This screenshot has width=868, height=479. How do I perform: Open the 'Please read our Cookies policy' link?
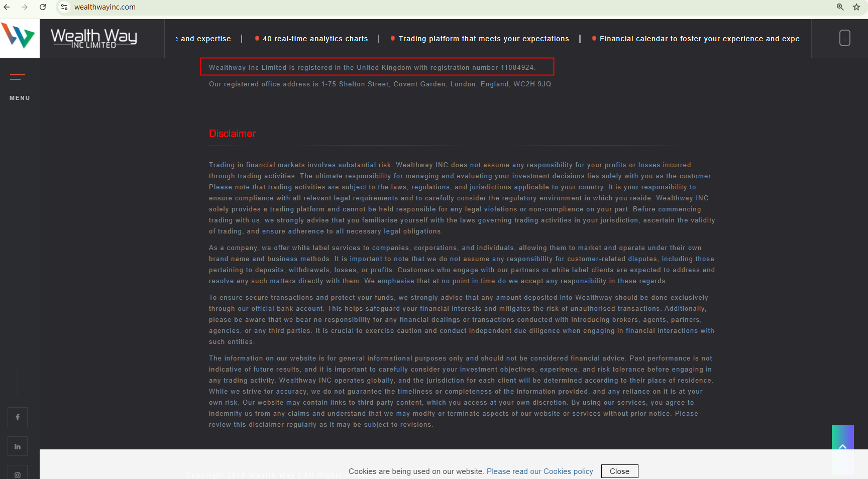pyautogui.click(x=539, y=471)
